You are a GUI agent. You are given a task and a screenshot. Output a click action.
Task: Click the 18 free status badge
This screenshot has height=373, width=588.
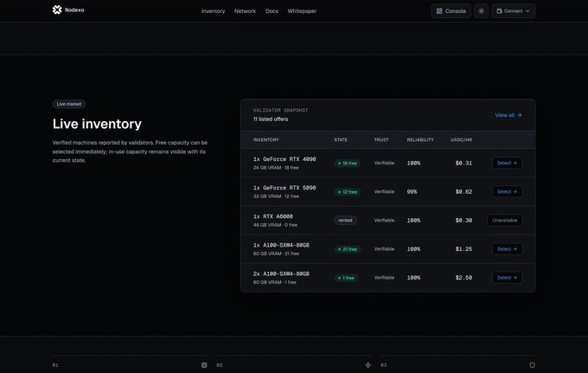pos(348,164)
